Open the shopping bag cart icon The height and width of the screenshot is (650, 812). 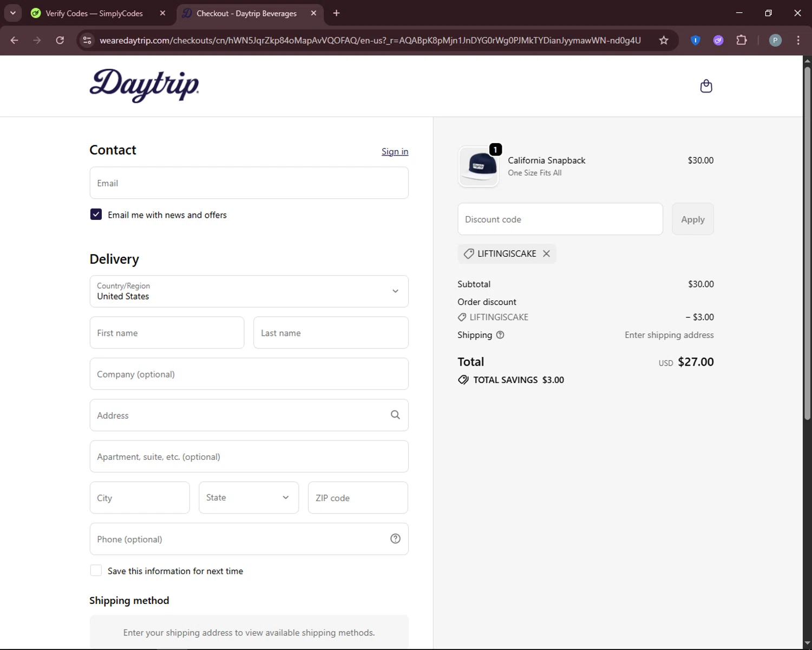(706, 86)
